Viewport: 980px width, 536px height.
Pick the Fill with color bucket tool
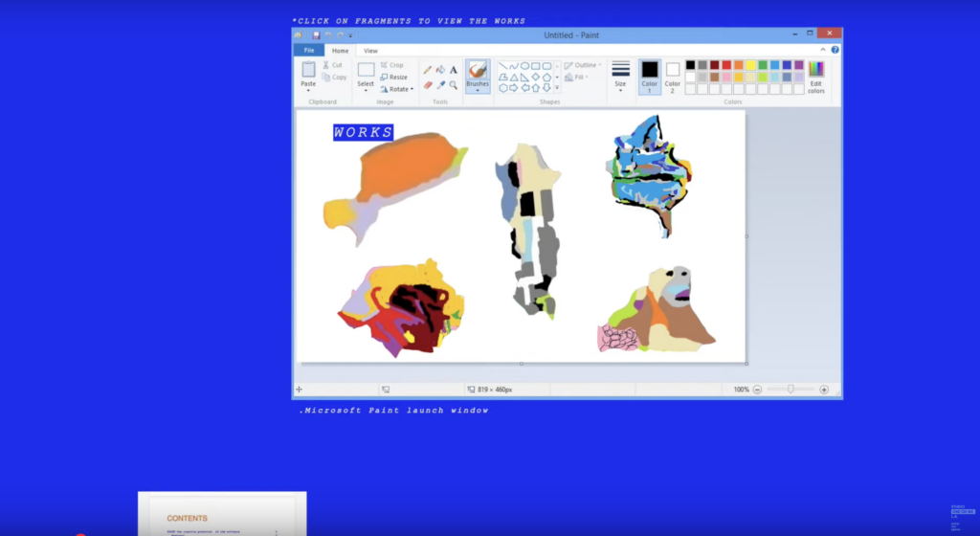click(440, 70)
